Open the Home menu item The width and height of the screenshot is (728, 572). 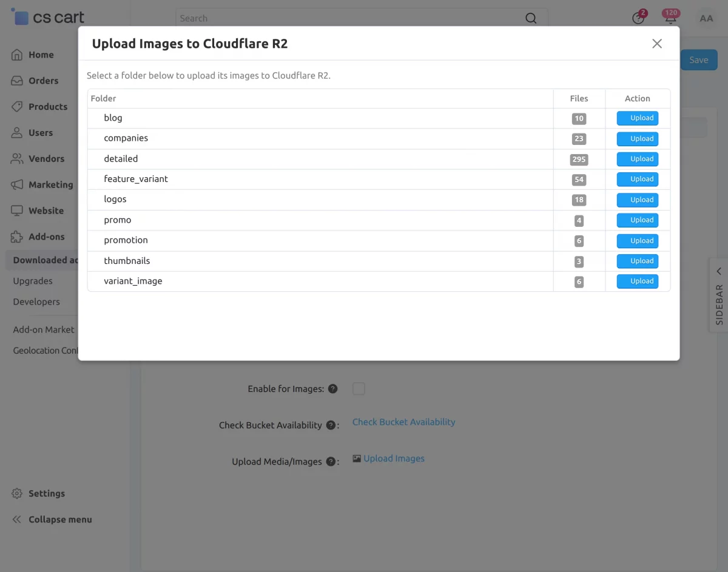coord(41,55)
